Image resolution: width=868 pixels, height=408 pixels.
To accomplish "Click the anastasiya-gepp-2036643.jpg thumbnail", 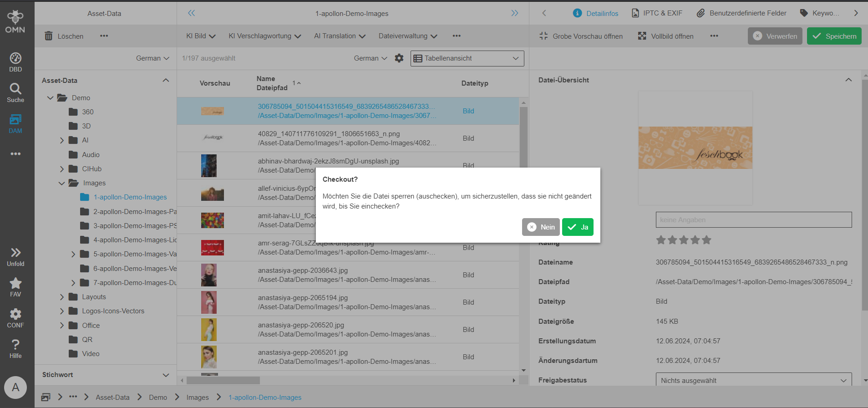I will 209,275.
